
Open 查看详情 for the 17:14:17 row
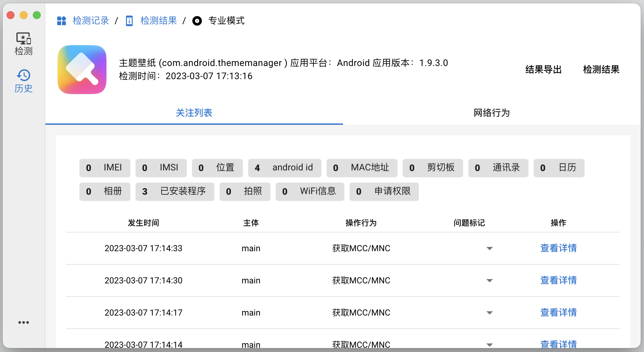(x=558, y=313)
